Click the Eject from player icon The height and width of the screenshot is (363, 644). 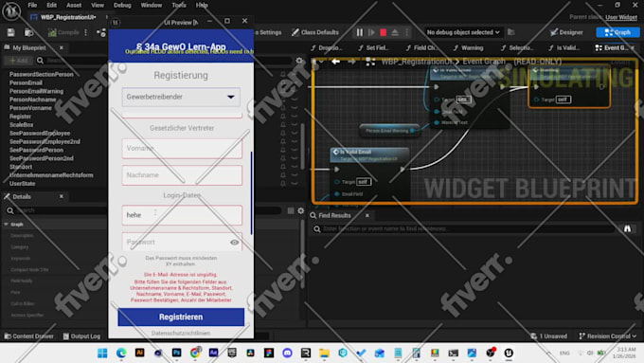pyautogui.click(x=395, y=32)
